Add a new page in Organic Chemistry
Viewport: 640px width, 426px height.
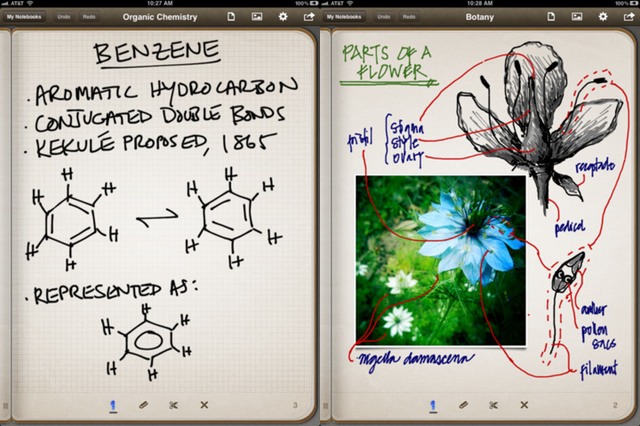[231, 17]
